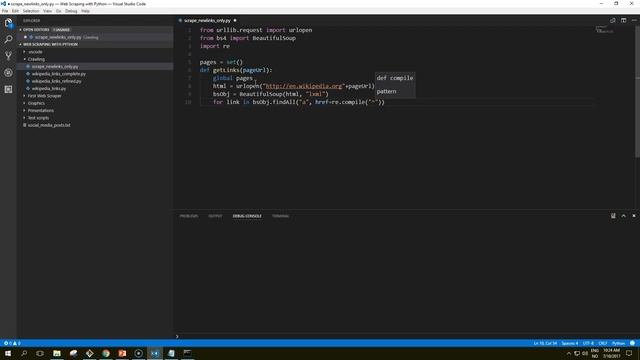This screenshot has width=640, height=360.
Task: Click the feedback smiley in the status bar
Action: click(632, 343)
